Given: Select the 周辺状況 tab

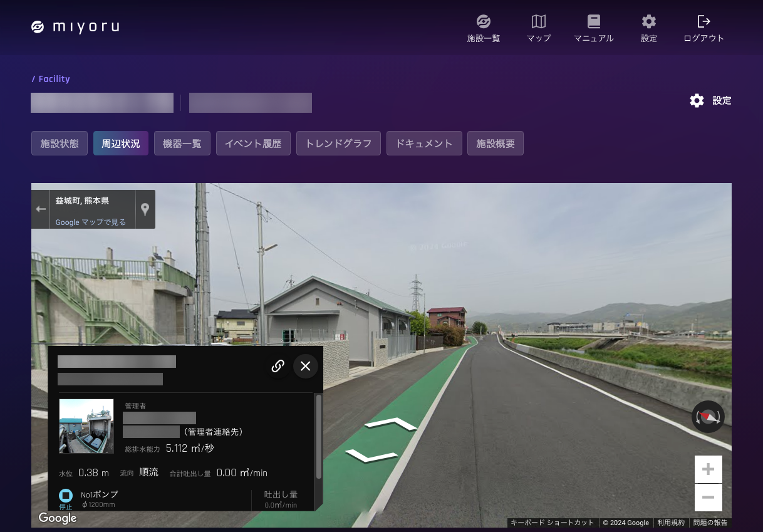Looking at the screenshot, I should 121,143.
